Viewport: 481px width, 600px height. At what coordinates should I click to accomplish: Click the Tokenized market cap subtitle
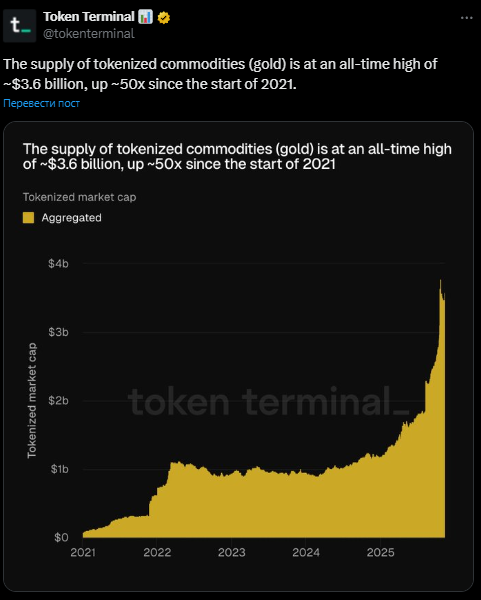pyautogui.click(x=80, y=197)
